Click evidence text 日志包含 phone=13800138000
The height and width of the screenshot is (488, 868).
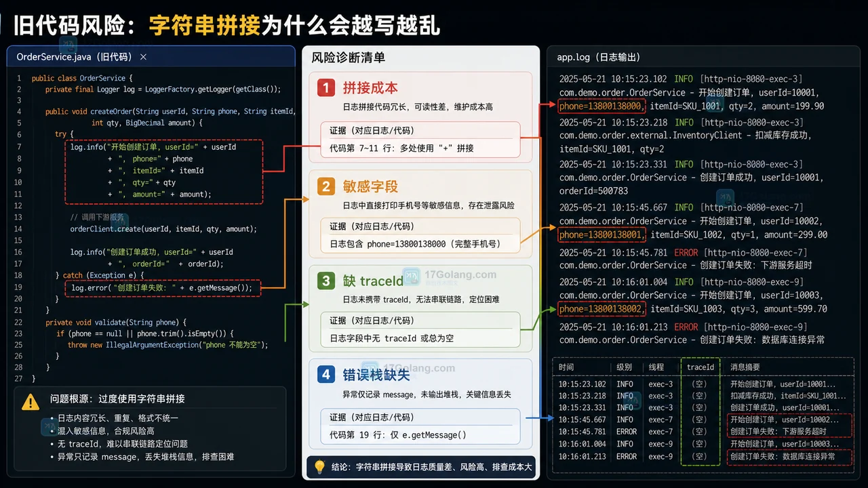pyautogui.click(x=415, y=244)
